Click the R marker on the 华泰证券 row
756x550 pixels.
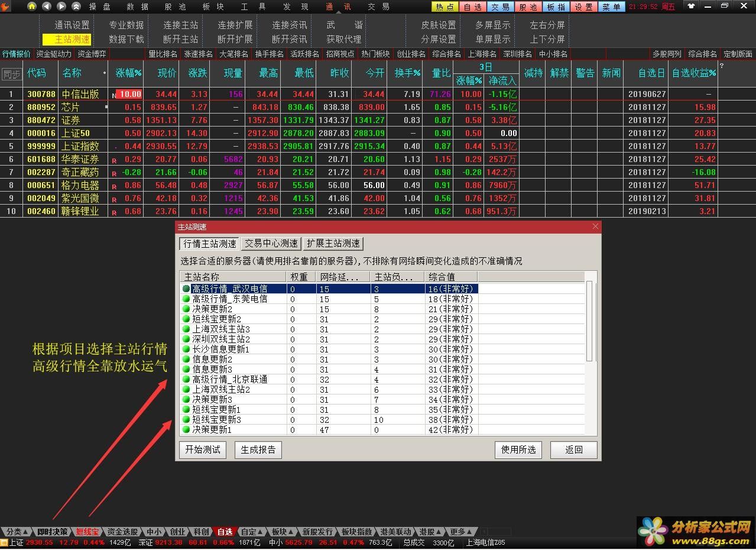click(114, 160)
